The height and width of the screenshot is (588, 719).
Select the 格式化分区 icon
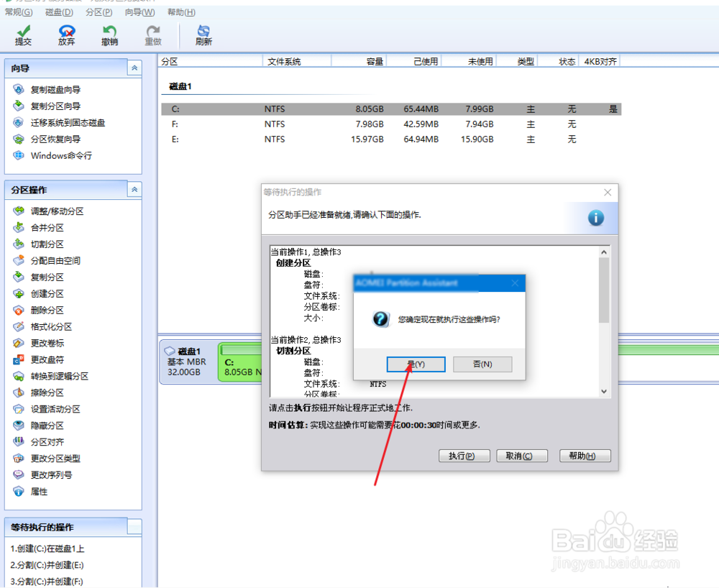tap(19, 326)
